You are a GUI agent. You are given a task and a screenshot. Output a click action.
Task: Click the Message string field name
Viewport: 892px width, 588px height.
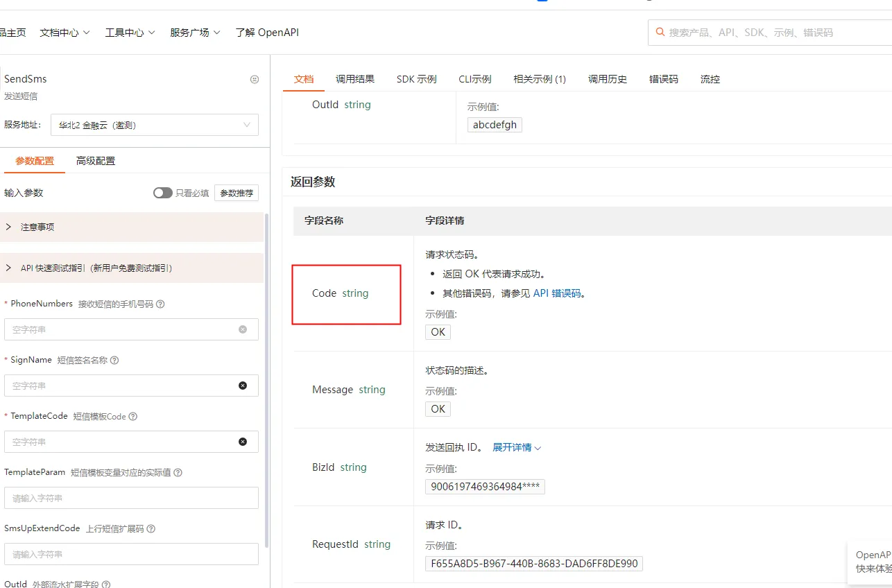click(x=349, y=390)
